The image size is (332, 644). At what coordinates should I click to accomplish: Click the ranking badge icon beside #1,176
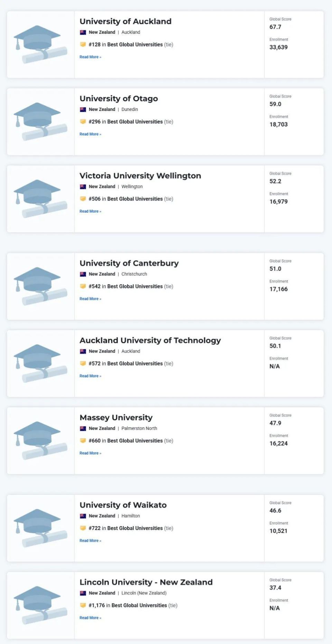point(83,605)
